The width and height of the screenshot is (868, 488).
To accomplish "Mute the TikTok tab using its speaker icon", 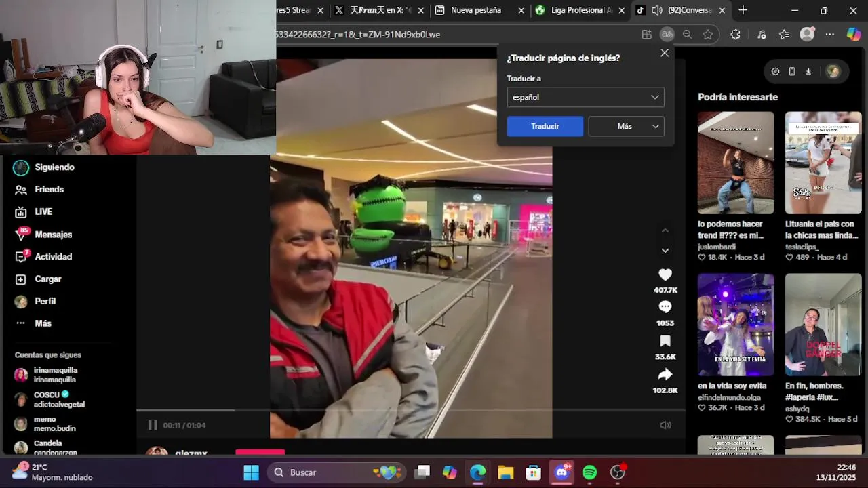I will [656, 10].
